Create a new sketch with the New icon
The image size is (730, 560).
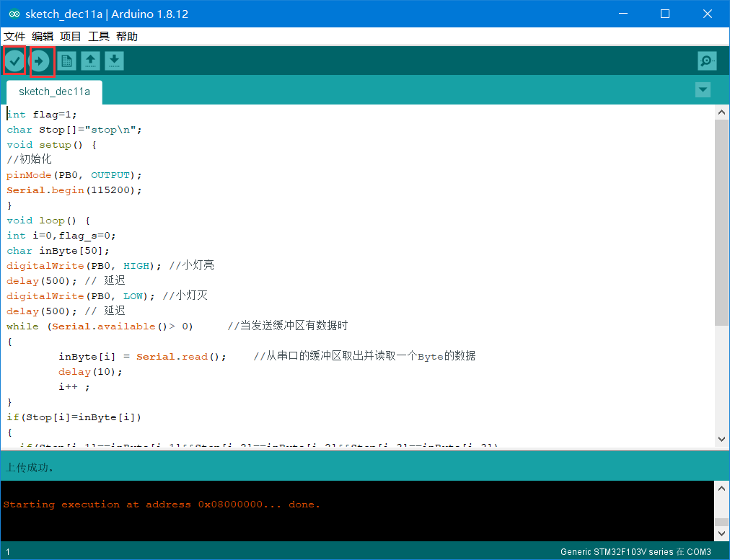point(66,61)
